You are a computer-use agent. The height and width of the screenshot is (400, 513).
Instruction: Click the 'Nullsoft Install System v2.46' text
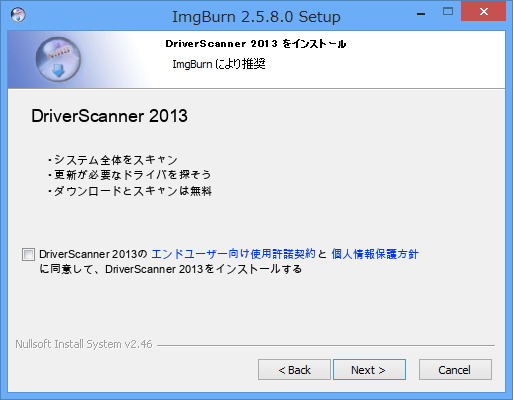pos(84,344)
